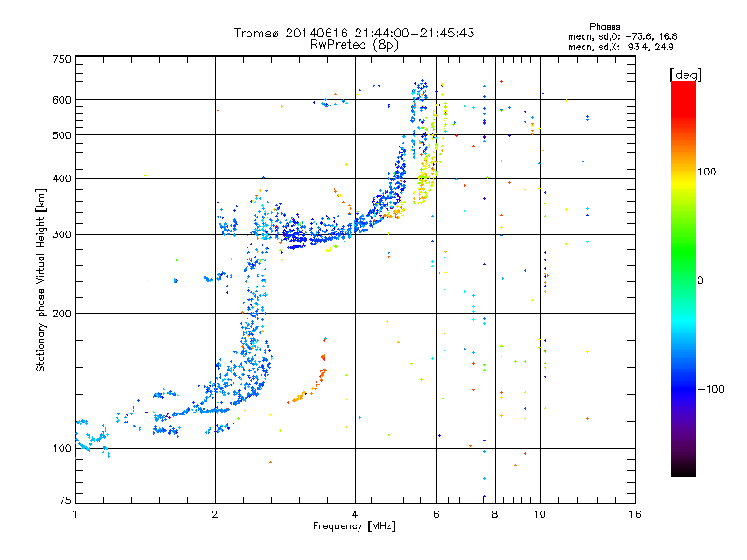Click the colorbar tick label '0'
Image resolution: width=747 pixels, height=560 pixels.
click(x=700, y=281)
